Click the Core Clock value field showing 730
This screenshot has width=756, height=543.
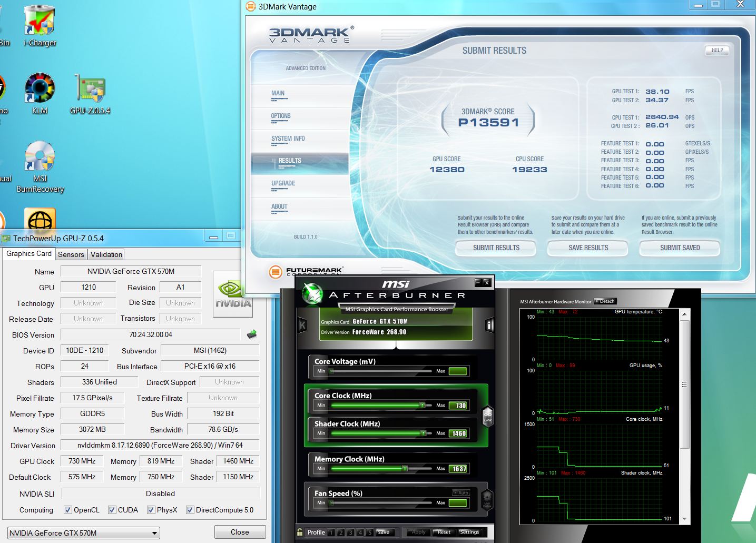tap(458, 406)
